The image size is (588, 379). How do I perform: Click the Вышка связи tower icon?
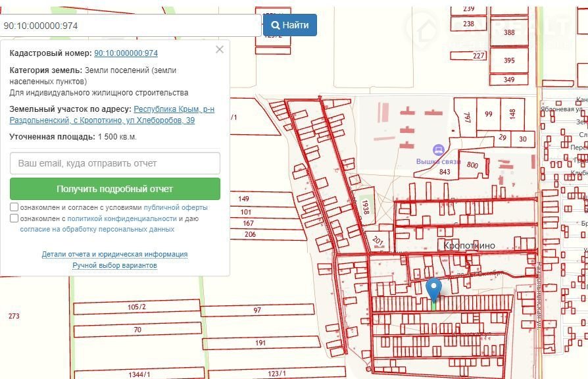pos(437,150)
